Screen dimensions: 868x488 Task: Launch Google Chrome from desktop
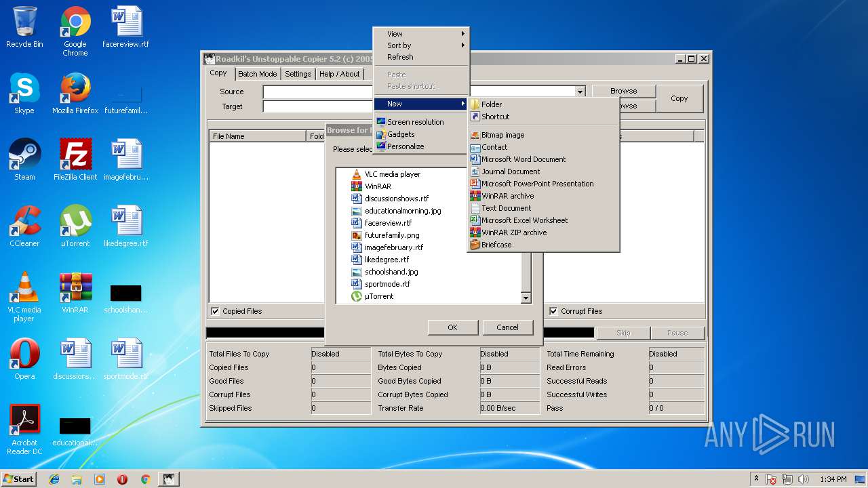pyautogui.click(x=75, y=32)
